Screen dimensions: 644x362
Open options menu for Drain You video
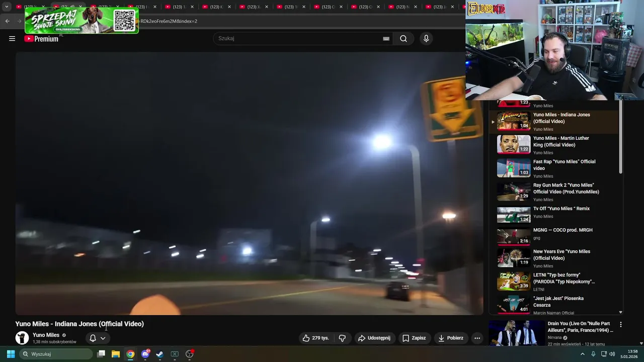point(621,325)
